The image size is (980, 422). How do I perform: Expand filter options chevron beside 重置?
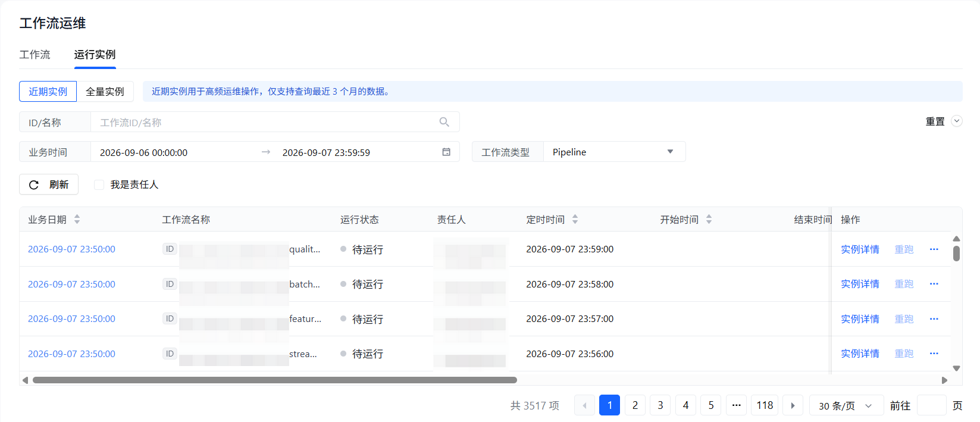coord(956,121)
